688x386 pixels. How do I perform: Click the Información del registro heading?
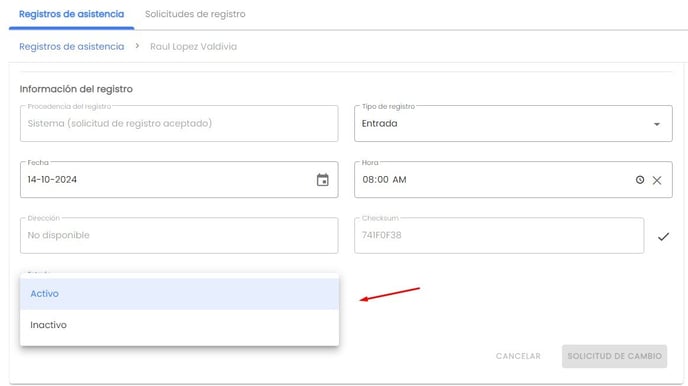[x=76, y=89]
